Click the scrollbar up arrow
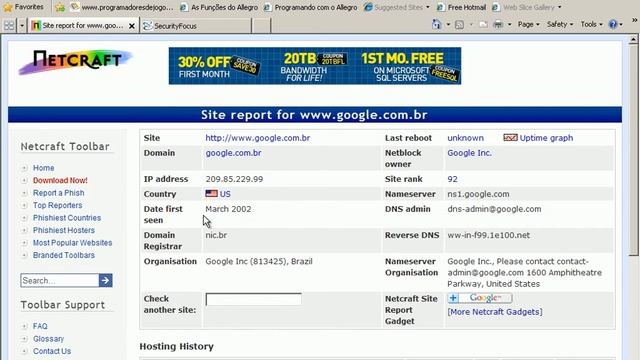 pos(633,40)
